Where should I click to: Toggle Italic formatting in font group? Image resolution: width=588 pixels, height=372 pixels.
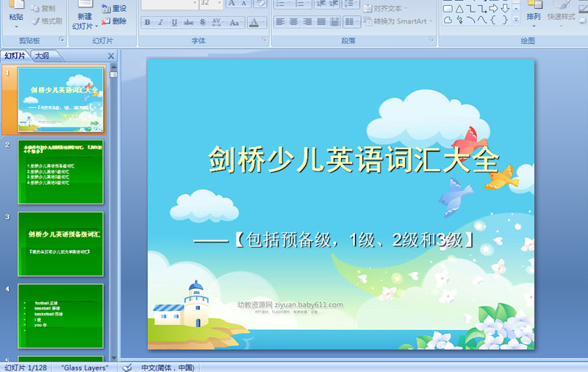tap(160, 23)
